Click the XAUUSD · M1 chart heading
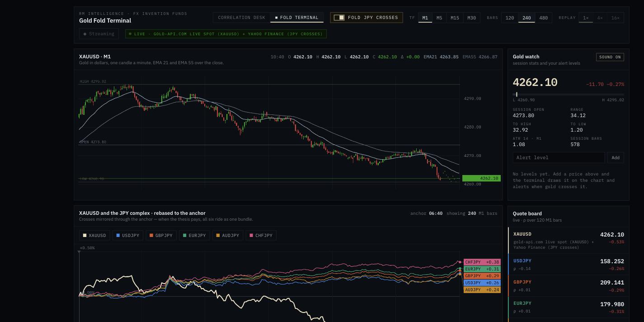 95,57
